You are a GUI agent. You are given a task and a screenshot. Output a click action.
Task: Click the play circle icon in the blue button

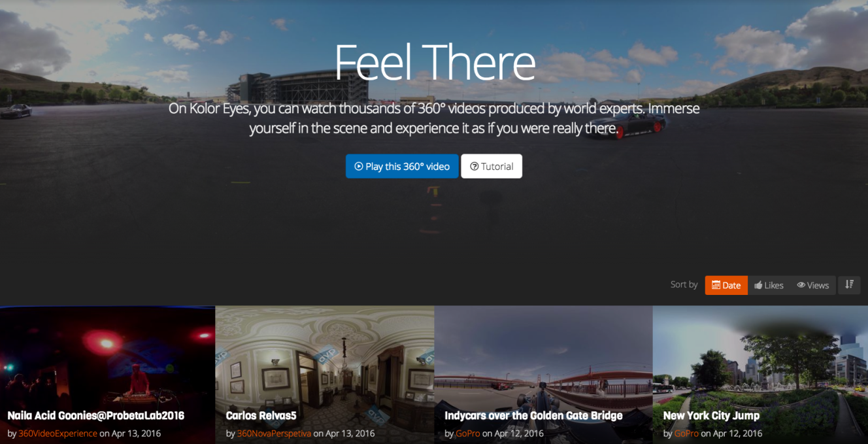(358, 166)
